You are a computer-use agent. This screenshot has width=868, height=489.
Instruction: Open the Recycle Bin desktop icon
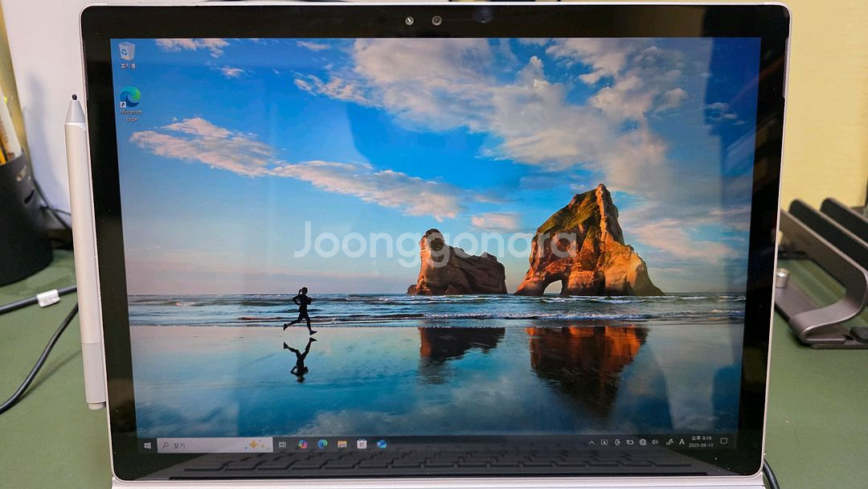click(126, 53)
